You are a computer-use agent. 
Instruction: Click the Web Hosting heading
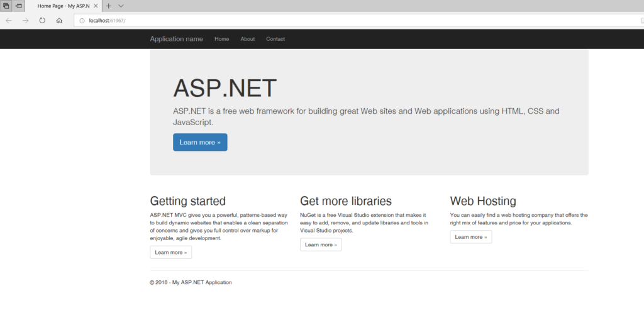coord(483,201)
